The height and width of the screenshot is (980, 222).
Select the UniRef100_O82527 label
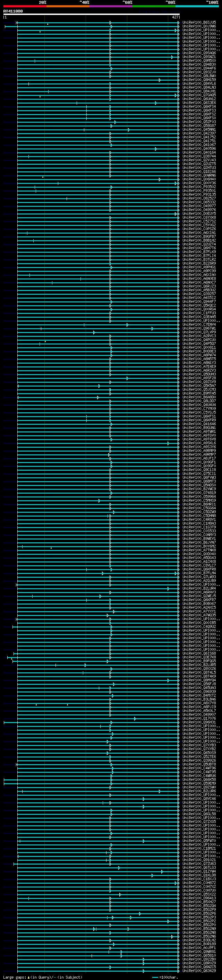(x=199, y=198)
